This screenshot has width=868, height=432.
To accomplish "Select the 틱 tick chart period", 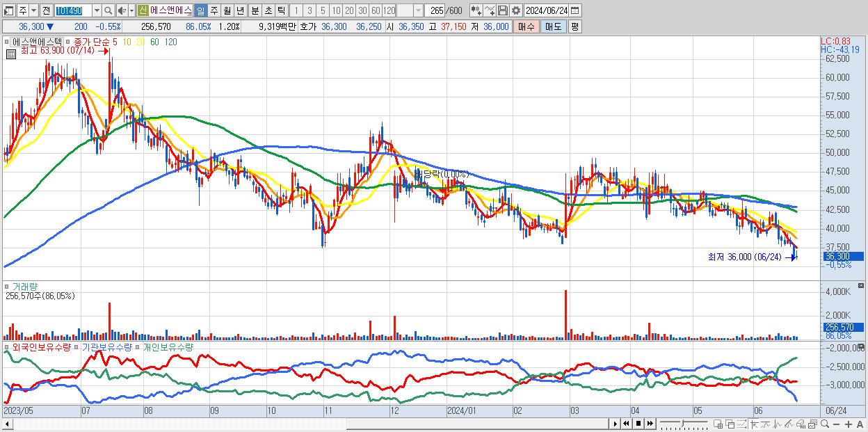I will point(281,11).
